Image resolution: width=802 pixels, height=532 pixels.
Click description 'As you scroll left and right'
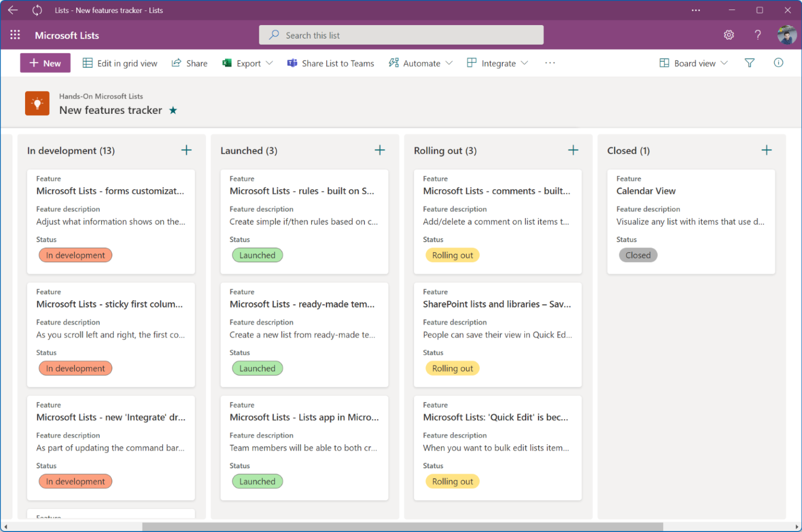111,335
